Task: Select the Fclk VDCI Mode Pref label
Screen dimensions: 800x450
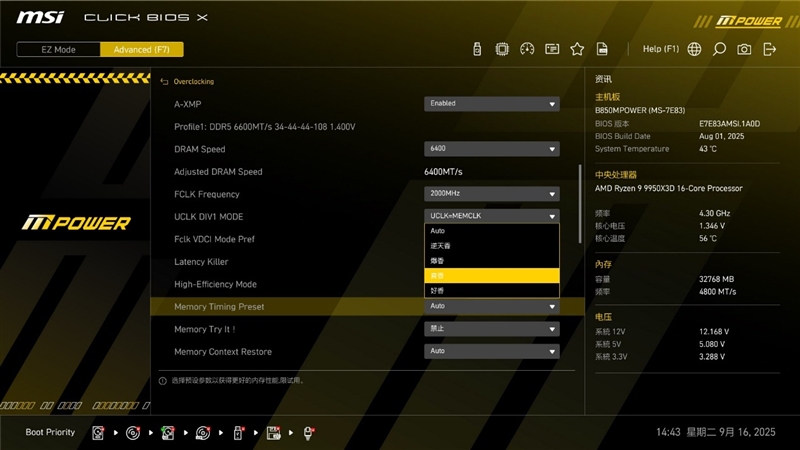Action: click(214, 239)
